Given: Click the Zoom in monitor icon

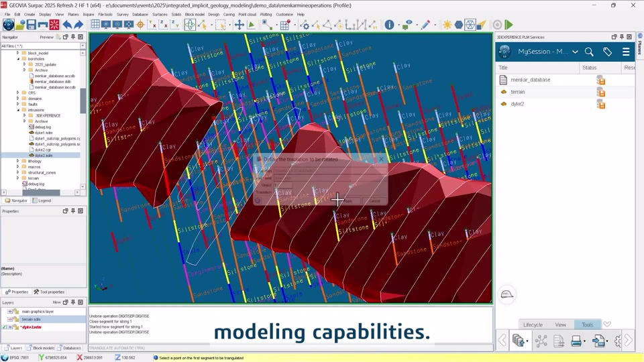Looking at the screenshot, I should coord(107,25).
